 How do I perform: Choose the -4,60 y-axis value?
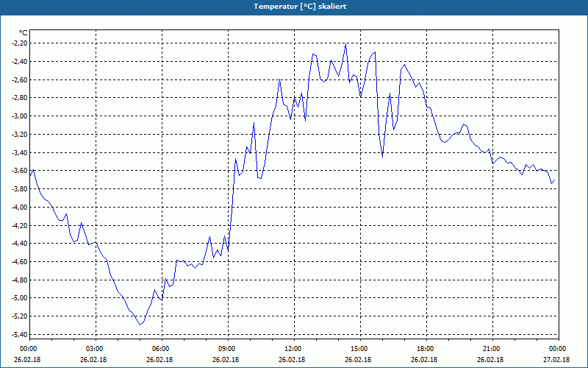point(20,262)
